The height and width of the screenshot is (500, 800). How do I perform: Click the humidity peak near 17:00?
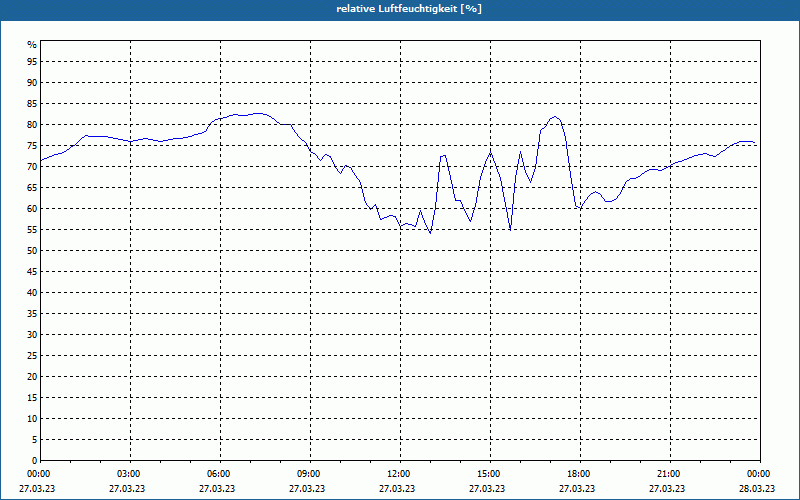pos(555,116)
